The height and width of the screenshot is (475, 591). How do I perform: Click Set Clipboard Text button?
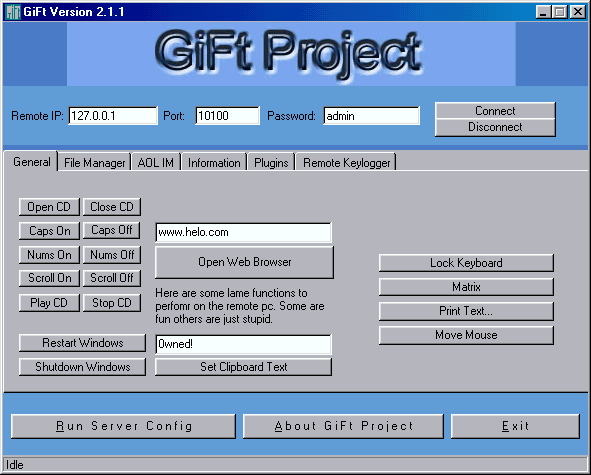coord(243,367)
